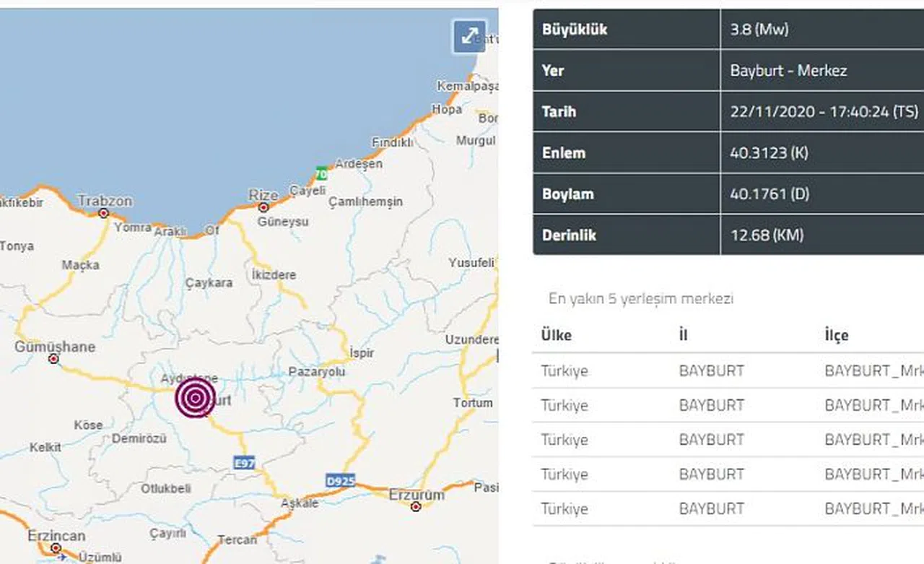Click the 3.8 (Mw) magnitude value
924x564 pixels.
point(759,30)
